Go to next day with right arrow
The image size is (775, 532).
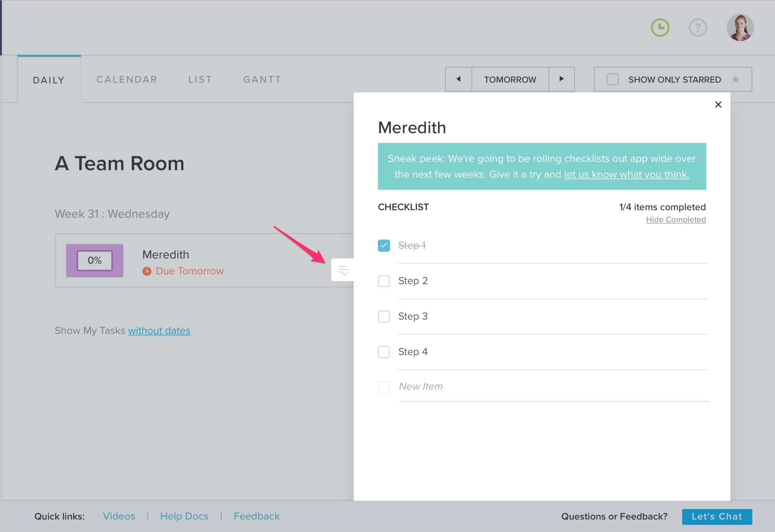561,79
